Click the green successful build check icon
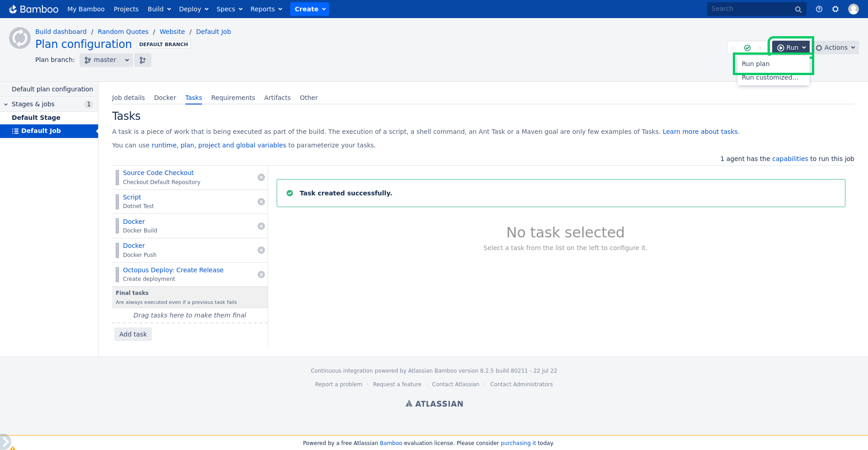This screenshot has height=450, width=868. pos(747,48)
